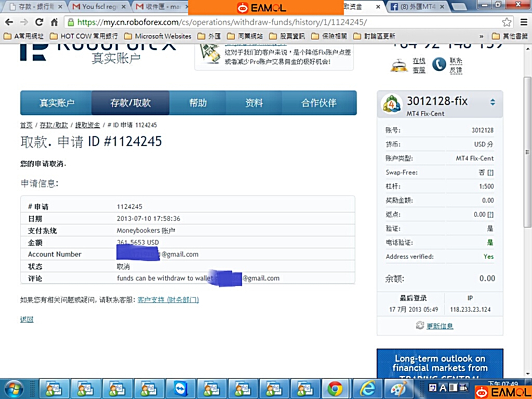Image resolution: width=532 pixels, height=399 pixels.
Task: Click the IME 'A' input mode icon in tray
Action: [443, 388]
